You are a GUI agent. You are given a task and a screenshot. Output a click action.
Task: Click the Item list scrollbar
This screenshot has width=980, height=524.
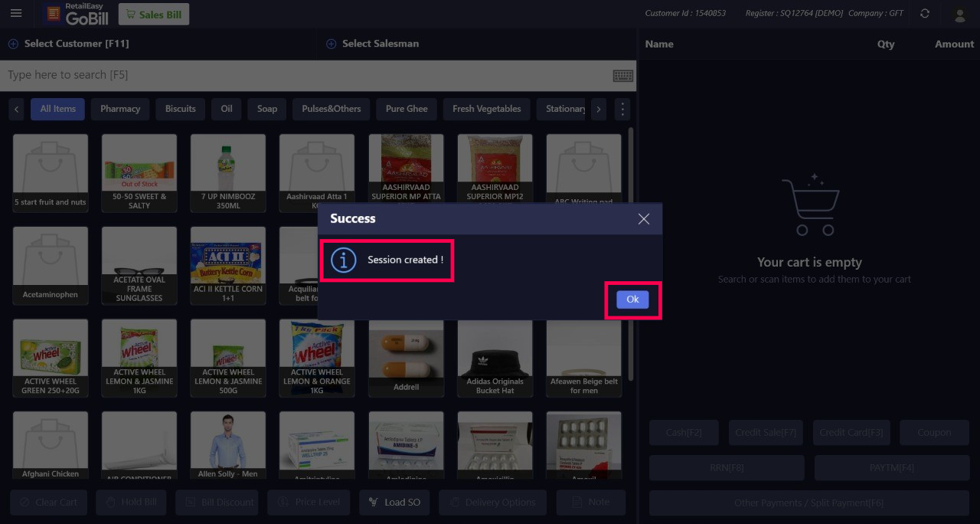631,253
